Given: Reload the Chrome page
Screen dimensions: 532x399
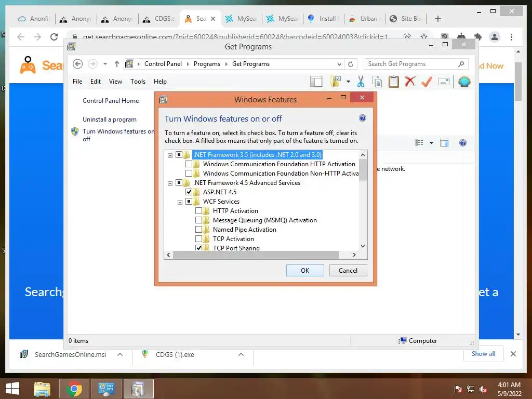Looking at the screenshot, I should (54, 37).
